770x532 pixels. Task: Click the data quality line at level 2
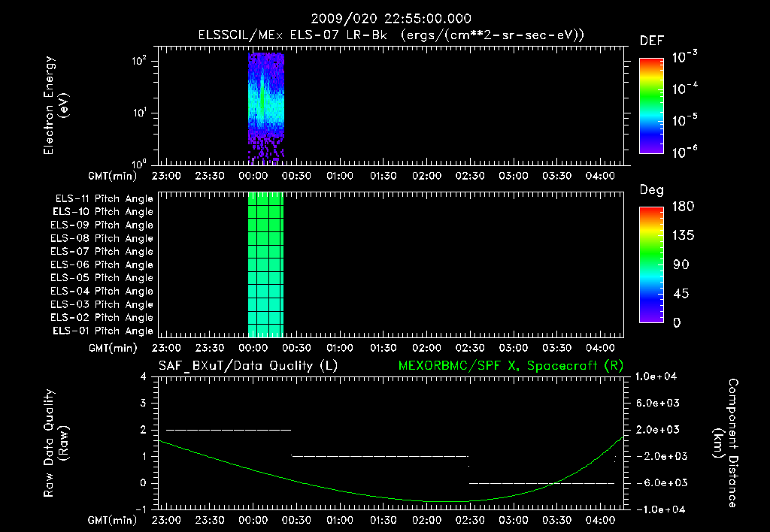tap(229, 430)
